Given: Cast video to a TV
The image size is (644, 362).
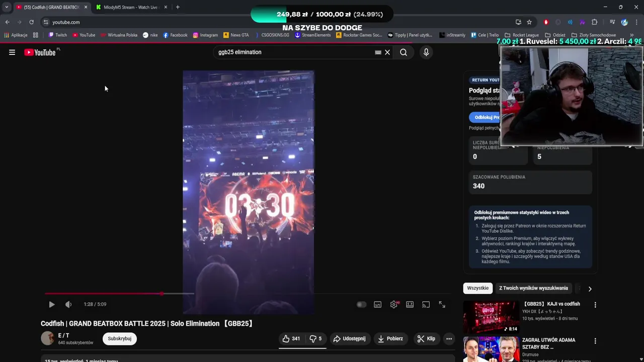Looking at the screenshot, I should point(426,304).
